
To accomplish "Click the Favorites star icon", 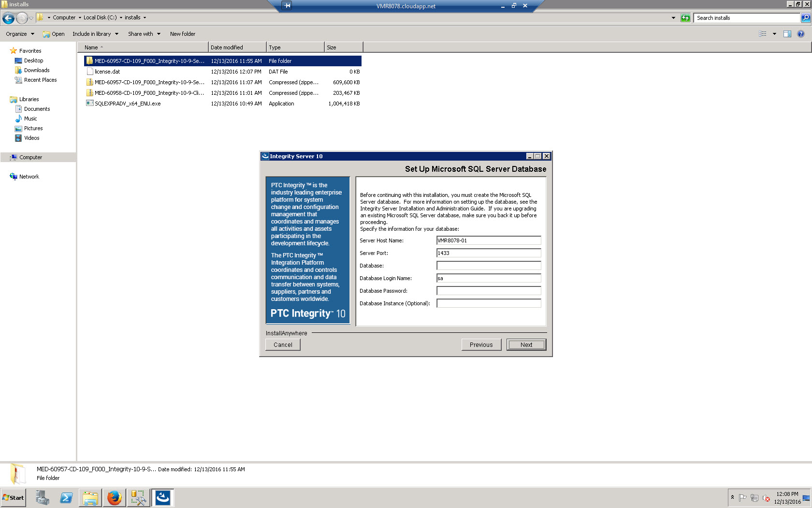I will click(x=13, y=51).
